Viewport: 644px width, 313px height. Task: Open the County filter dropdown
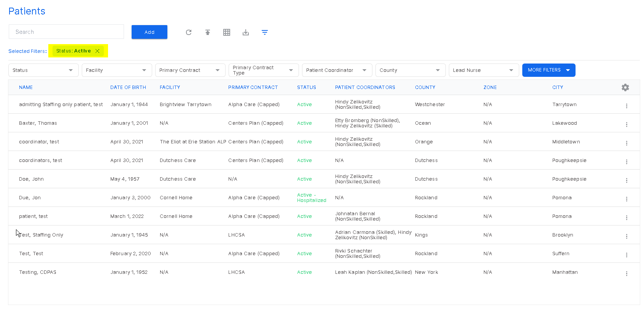(410, 70)
